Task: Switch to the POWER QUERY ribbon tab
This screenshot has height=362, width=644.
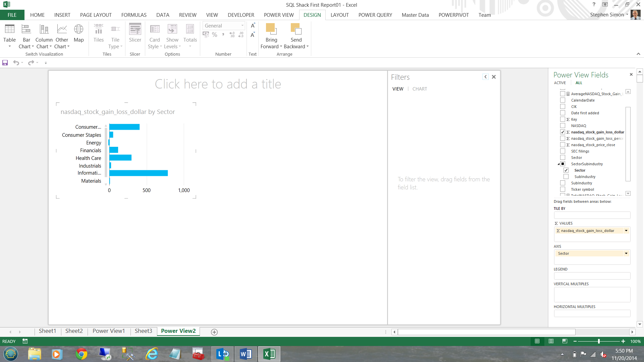Action: [375, 15]
